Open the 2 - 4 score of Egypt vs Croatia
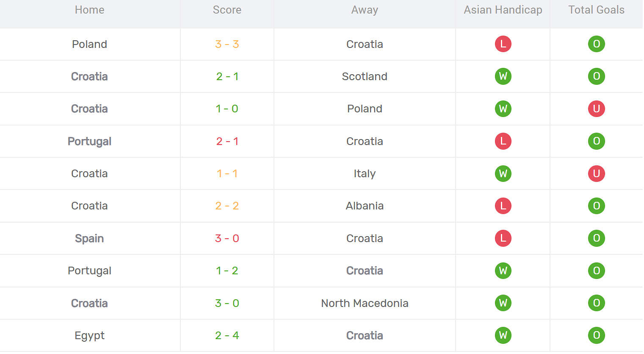This screenshot has height=354, width=644. tap(227, 335)
